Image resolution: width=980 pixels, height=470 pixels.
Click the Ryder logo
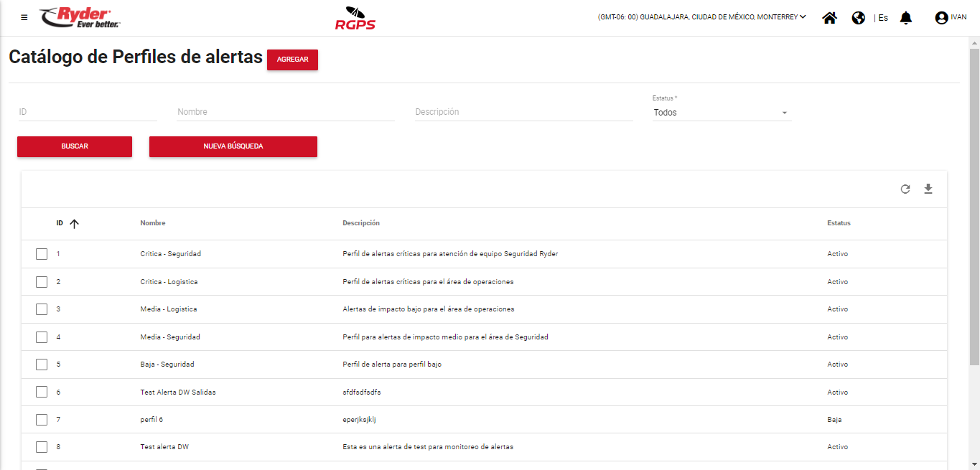[x=80, y=18]
